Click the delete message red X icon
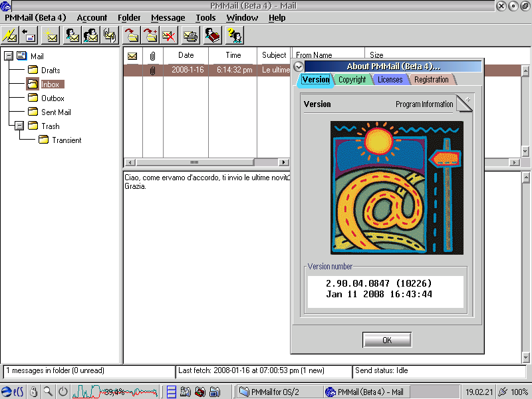Image resolution: width=532 pixels, height=399 pixels. pyautogui.click(x=170, y=35)
